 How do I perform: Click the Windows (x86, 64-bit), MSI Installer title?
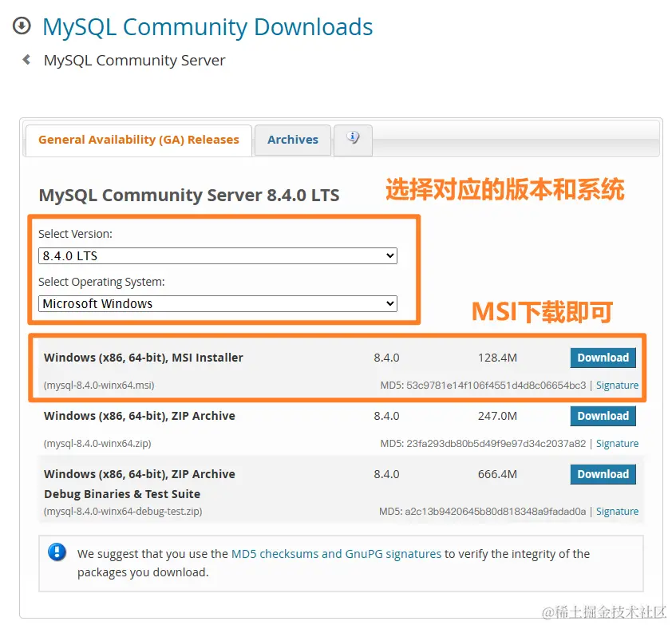coord(143,358)
